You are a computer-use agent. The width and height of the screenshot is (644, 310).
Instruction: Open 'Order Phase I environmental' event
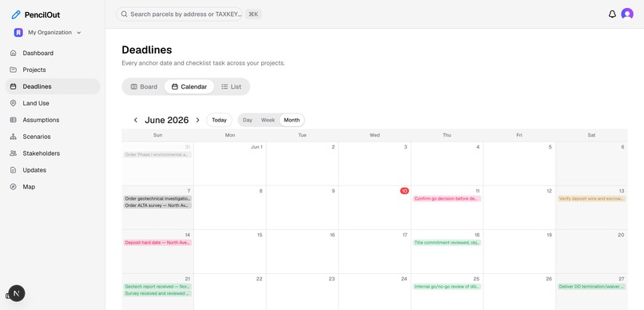coord(157,155)
